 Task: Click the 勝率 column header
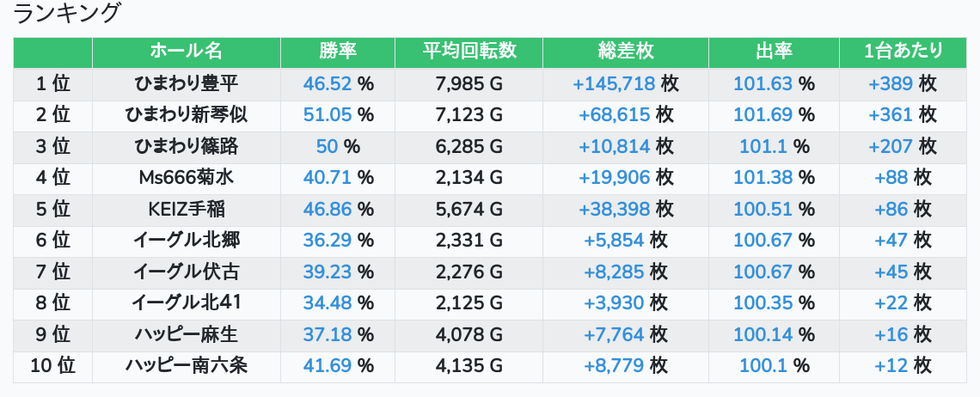click(338, 52)
